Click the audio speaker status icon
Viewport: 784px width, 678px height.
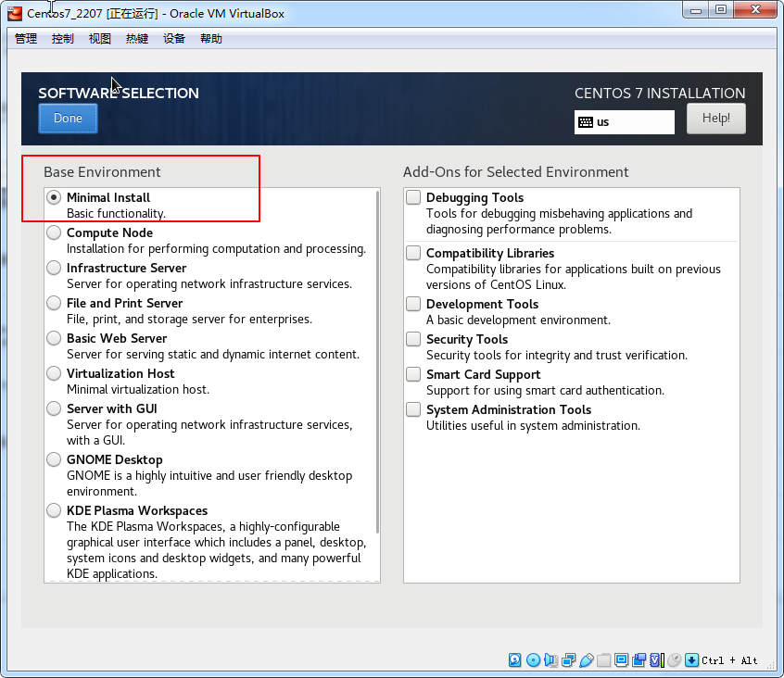click(550, 660)
